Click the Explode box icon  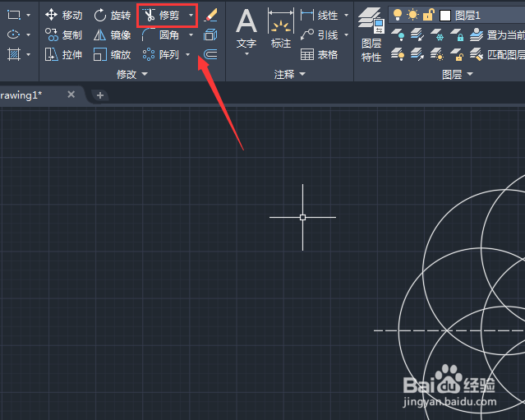pos(210,35)
